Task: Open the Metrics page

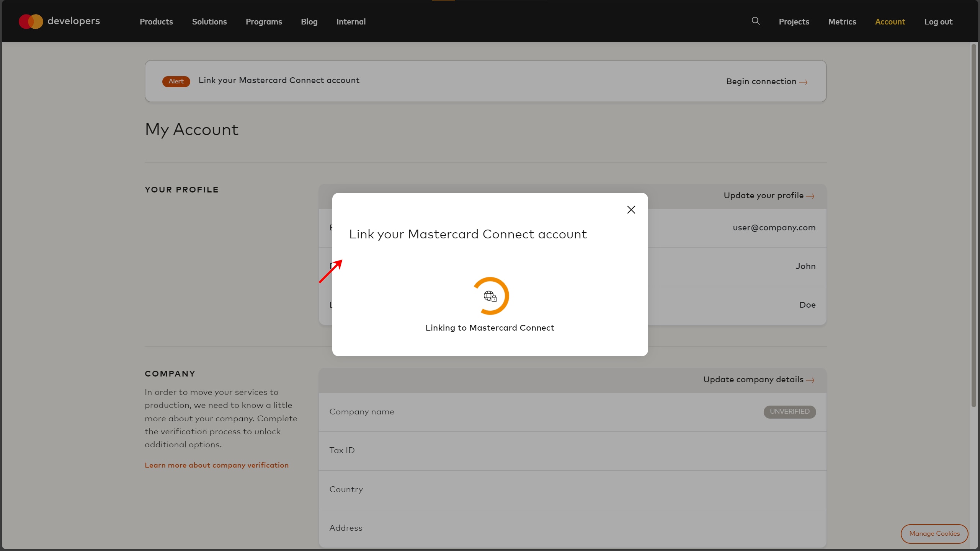Action: coord(842,22)
